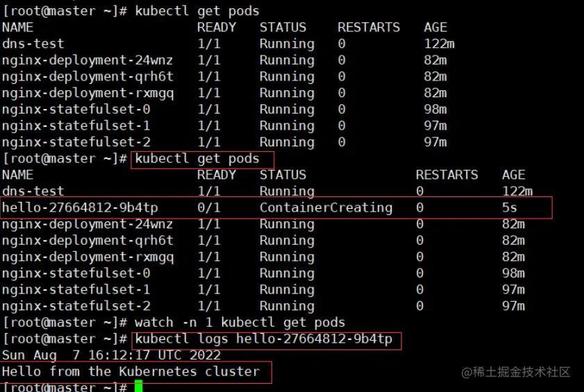The image size is (584, 392).
Task: Select the NAME header in the listing without hello pod
Action: (x=17, y=28)
